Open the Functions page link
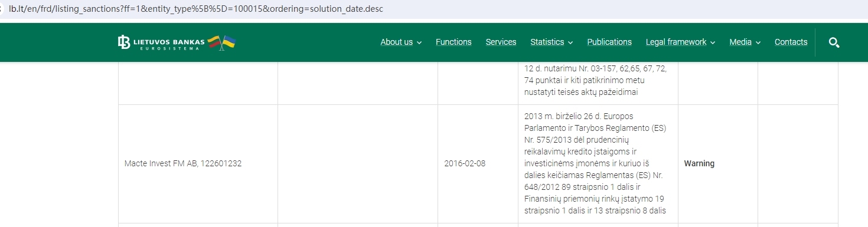 [453, 42]
